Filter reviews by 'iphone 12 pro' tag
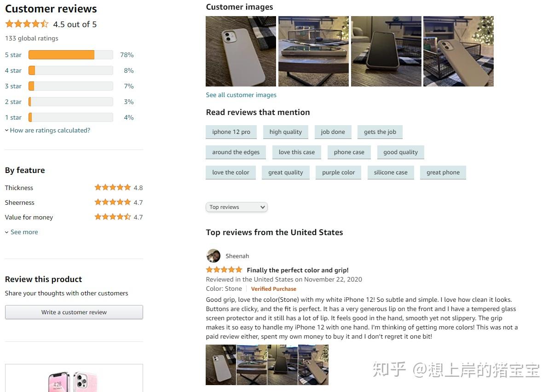Screen dimensions: 554x392 point(231,132)
